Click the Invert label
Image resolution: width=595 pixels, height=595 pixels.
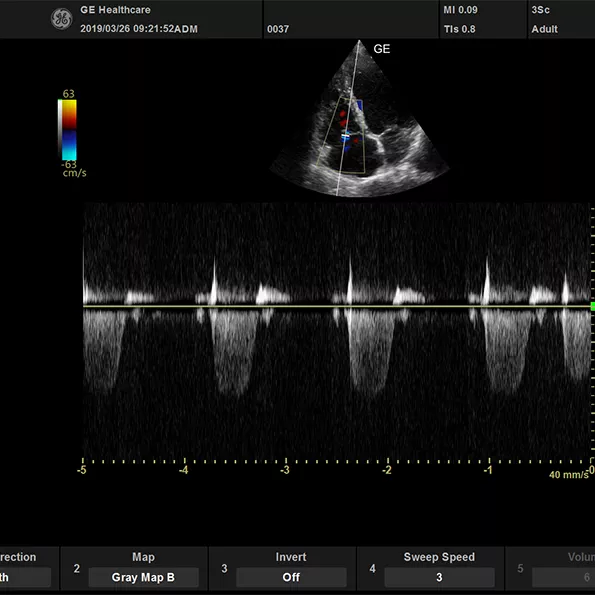(x=291, y=557)
